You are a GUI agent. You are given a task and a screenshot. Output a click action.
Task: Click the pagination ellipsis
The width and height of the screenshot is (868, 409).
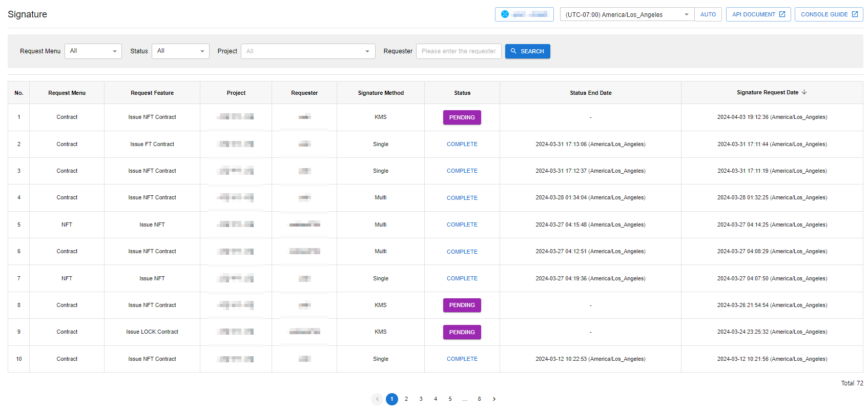(x=465, y=399)
